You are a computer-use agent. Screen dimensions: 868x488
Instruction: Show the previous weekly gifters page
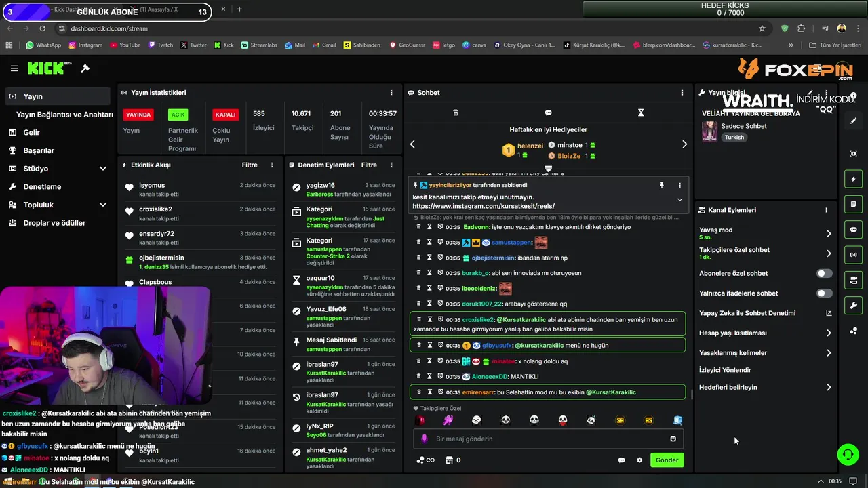pos(412,144)
